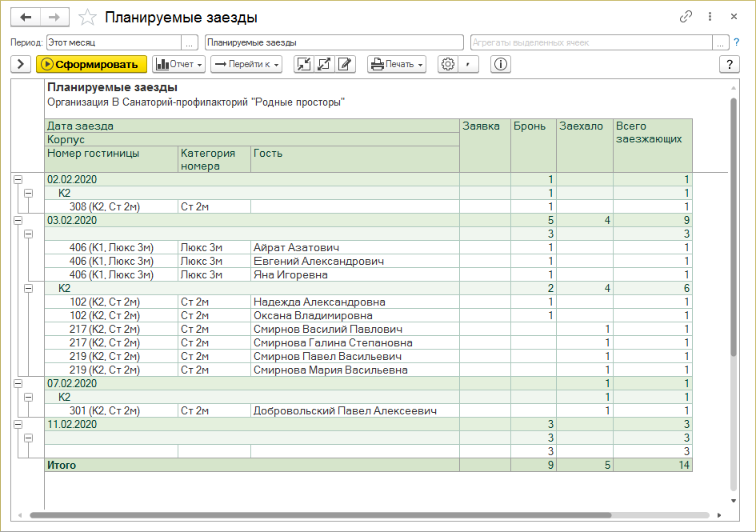The image size is (756, 532).
Task: Collapse the 03.02.2020 date group
Action: [18, 220]
